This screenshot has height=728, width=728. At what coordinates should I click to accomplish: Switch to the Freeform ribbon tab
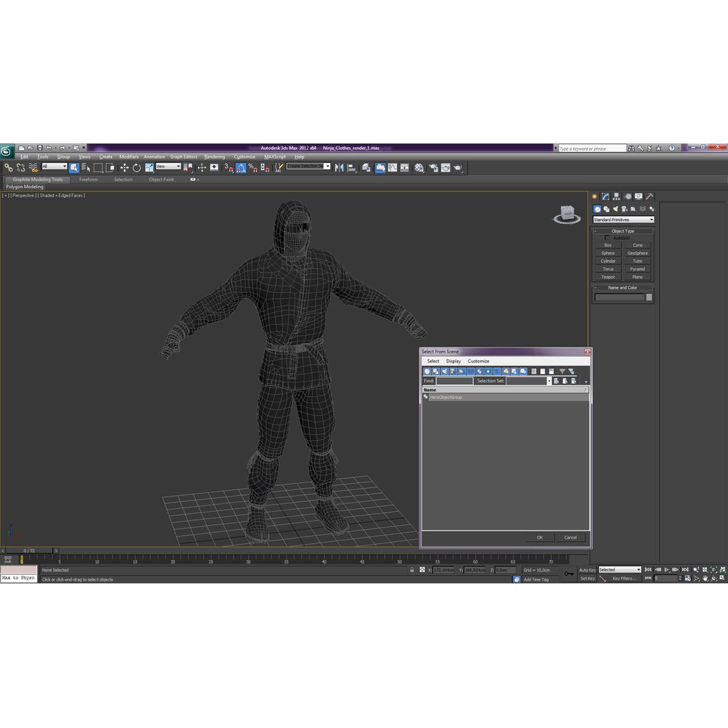pos(88,180)
